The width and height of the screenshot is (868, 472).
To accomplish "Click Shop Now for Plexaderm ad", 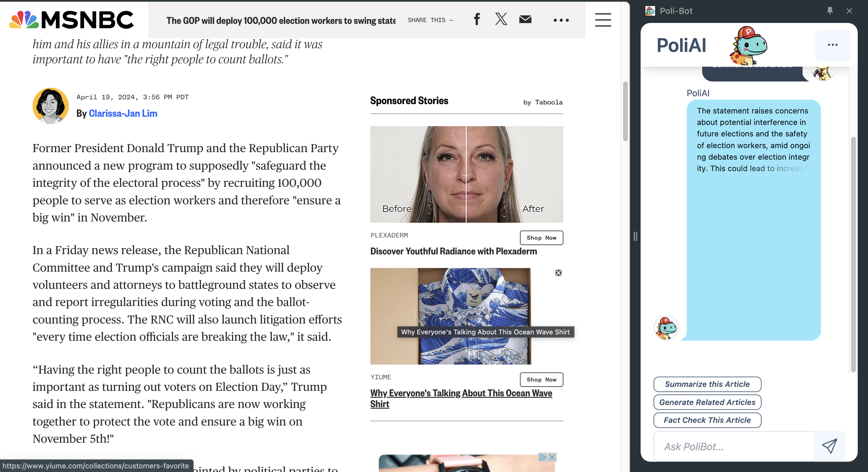I will click(x=541, y=238).
